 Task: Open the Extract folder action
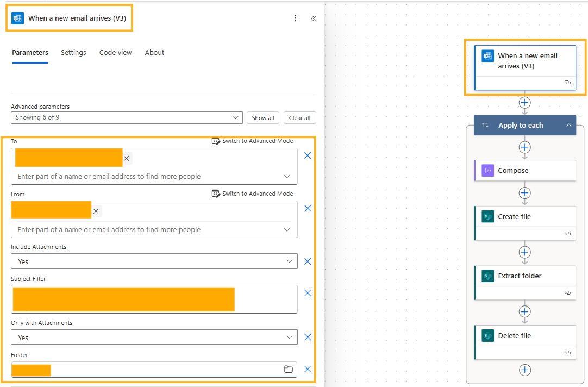tap(525, 283)
